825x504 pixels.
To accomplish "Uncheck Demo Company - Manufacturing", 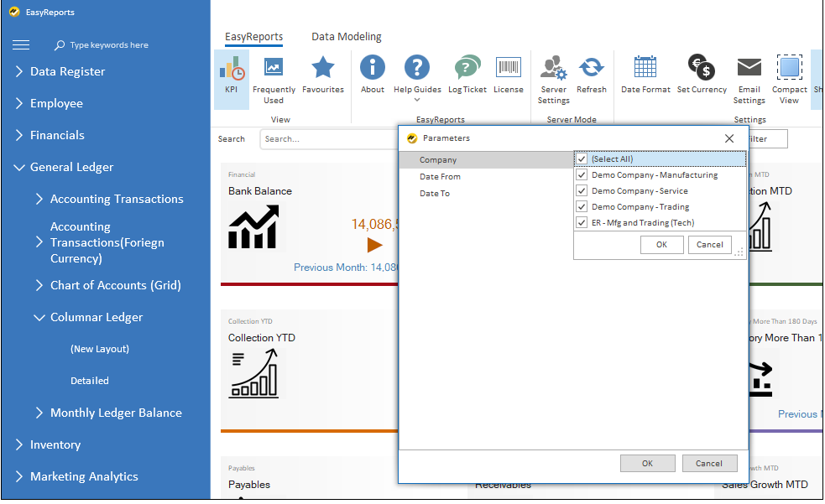I will coord(582,174).
